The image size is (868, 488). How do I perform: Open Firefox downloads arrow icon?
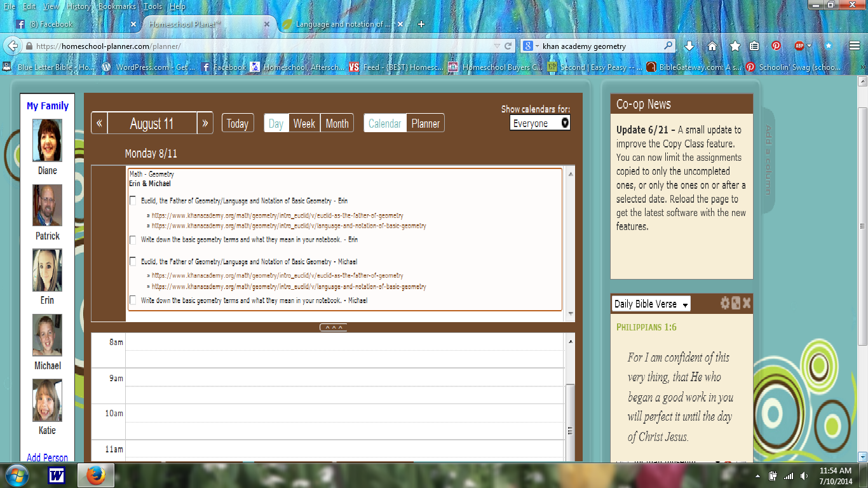click(689, 46)
